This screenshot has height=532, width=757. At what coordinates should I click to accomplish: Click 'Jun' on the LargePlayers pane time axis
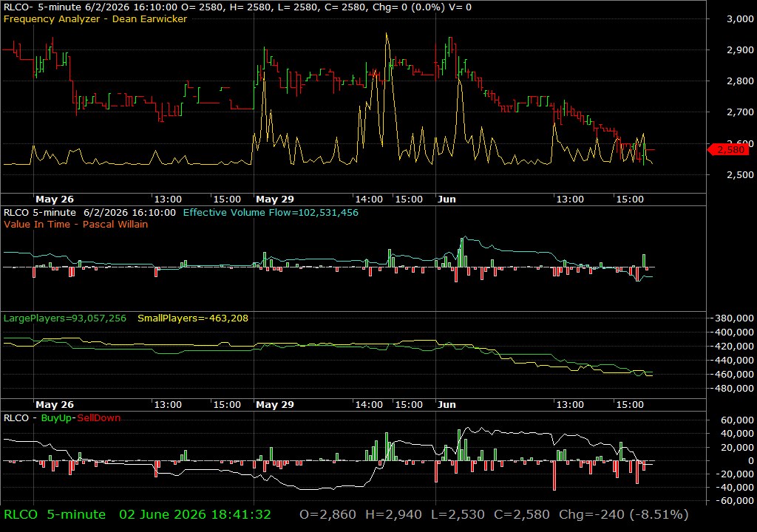point(447,405)
